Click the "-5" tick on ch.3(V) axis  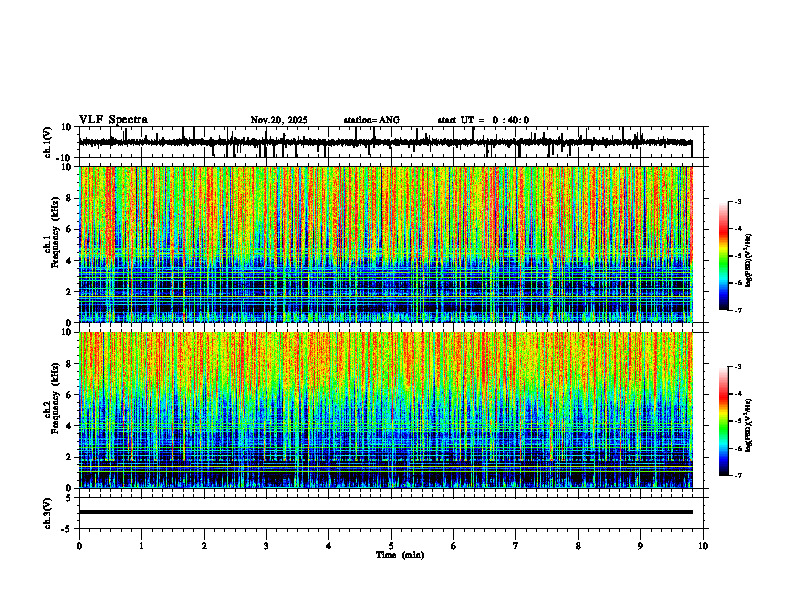(x=68, y=529)
